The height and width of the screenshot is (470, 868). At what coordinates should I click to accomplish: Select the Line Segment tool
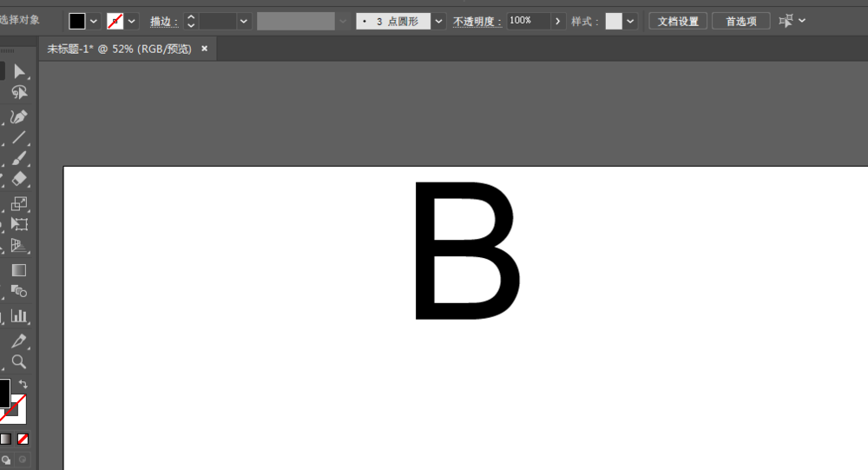coord(19,137)
